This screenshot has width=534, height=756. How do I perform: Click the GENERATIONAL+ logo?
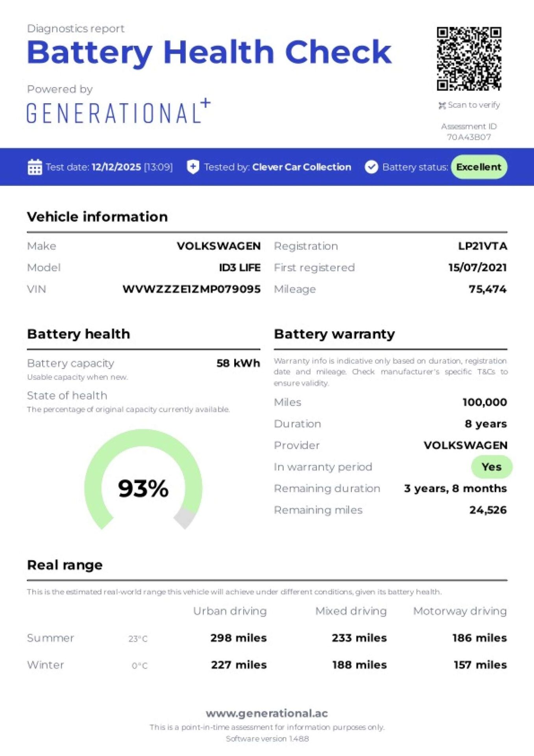click(118, 111)
